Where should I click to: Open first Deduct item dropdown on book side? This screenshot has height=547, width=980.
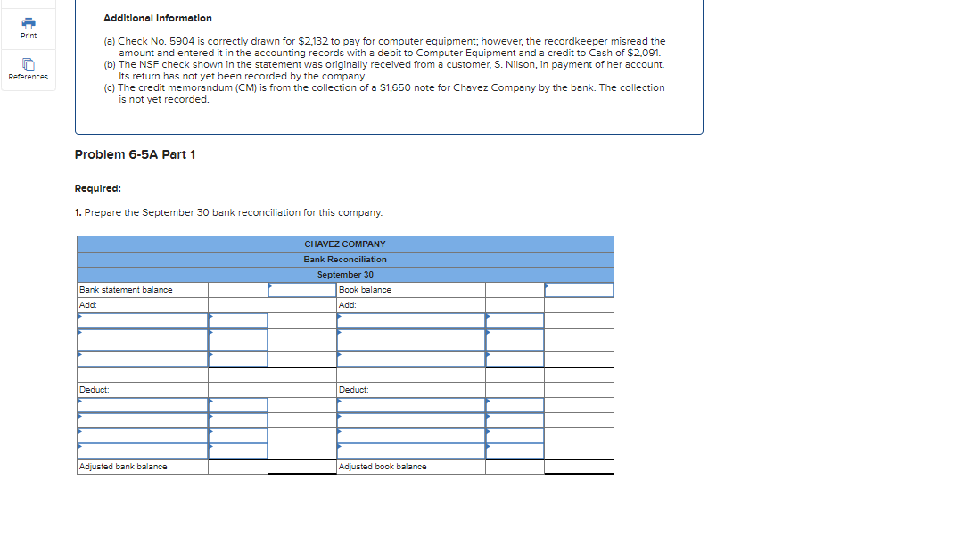(411, 405)
